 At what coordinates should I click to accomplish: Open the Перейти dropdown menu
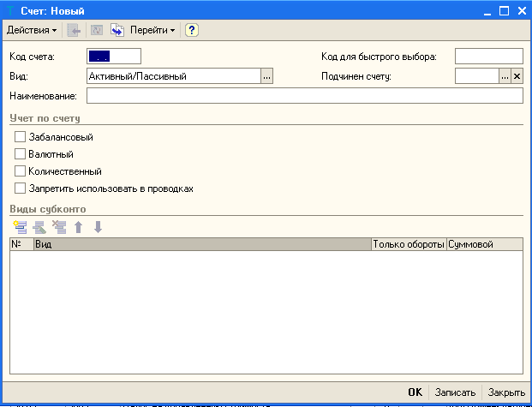point(152,30)
